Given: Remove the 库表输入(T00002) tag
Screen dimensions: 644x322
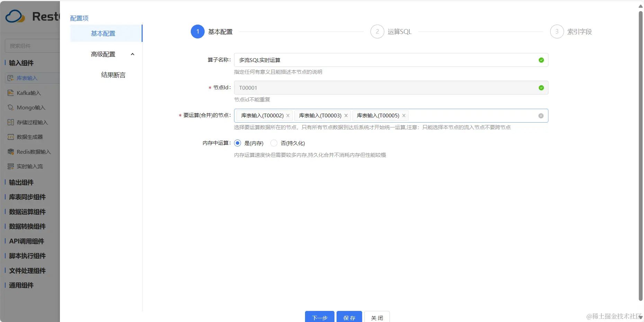Looking at the screenshot, I should pyautogui.click(x=288, y=116).
